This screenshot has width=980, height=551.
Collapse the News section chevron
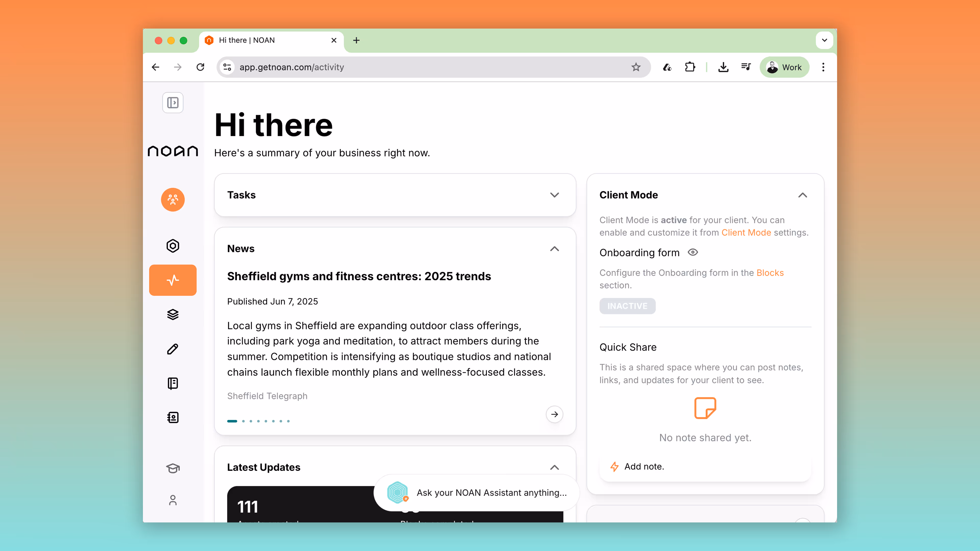pos(555,249)
